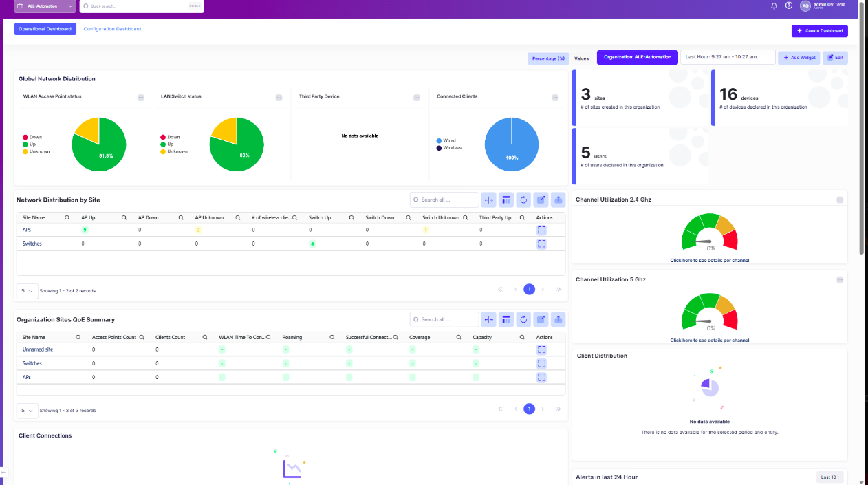Export the Organization Sites QoE Summary table
Screen dimensions: 868x485
558,319
